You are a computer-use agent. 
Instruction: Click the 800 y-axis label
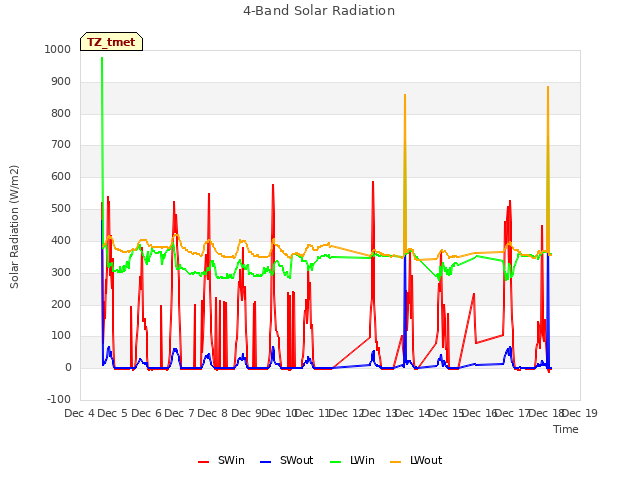[61, 113]
